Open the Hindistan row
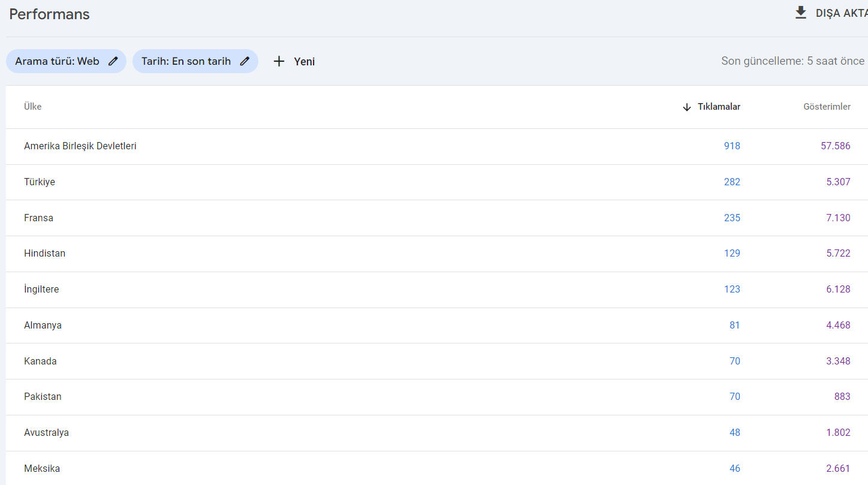The image size is (868, 485). coord(437,254)
